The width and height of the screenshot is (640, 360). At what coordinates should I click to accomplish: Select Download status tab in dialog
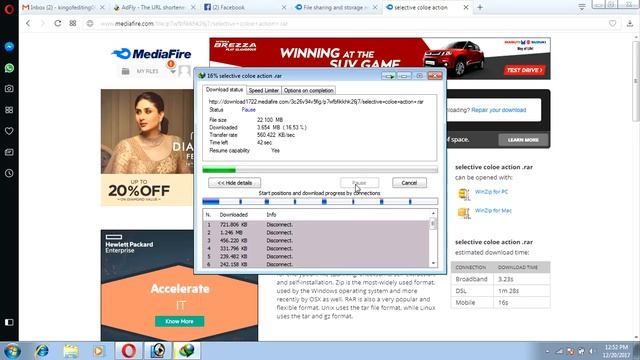pos(224,89)
